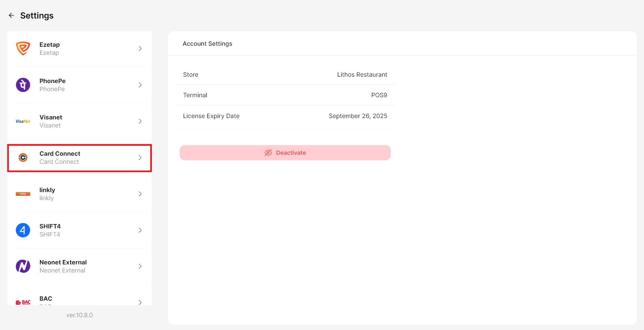Click the Account Settings heading
Viewport: 644px width, 330px height.
coord(208,44)
